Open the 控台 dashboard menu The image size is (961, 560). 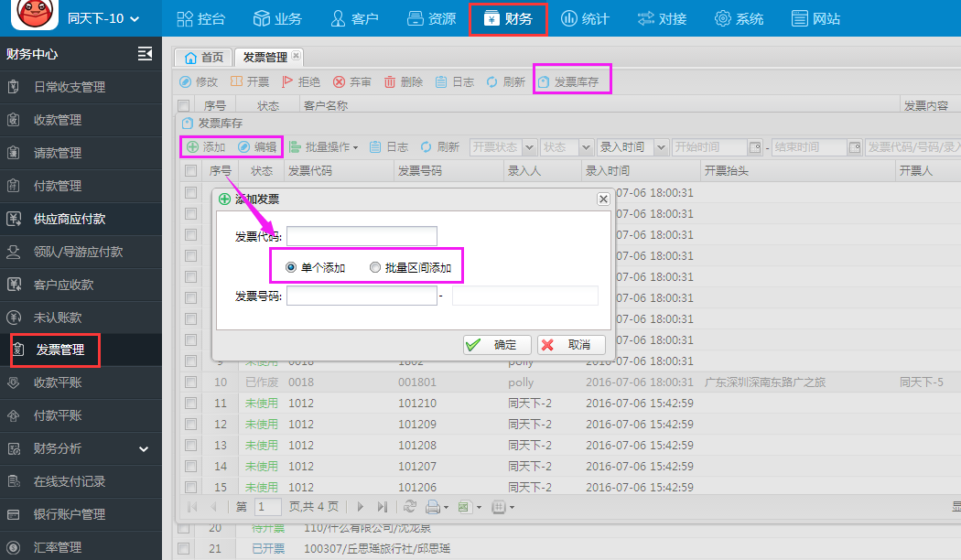tap(200, 19)
